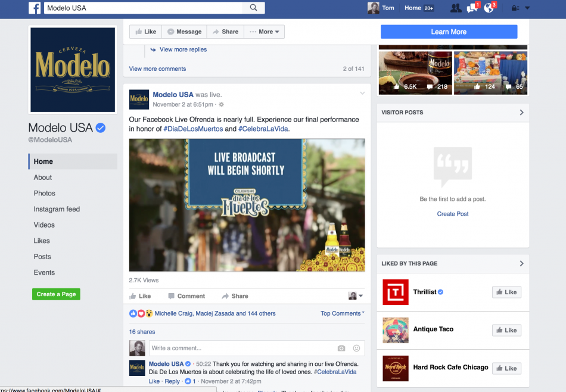Click View more replies link

click(183, 49)
